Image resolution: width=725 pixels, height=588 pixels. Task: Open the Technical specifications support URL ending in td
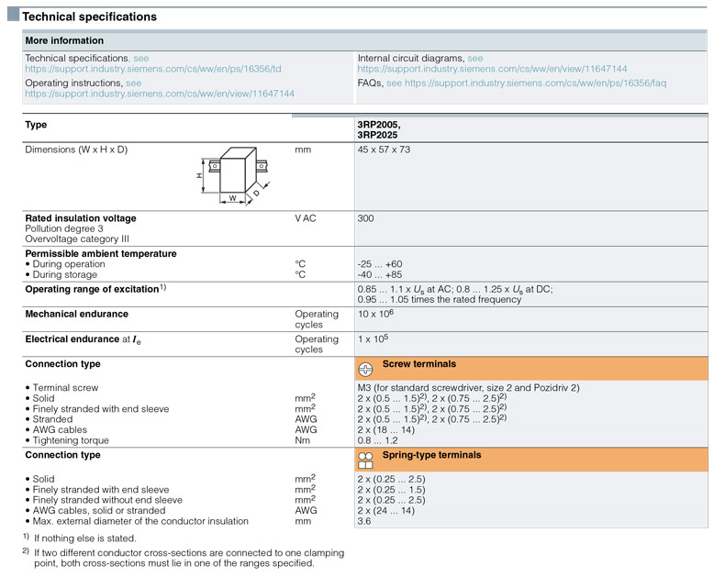[153, 69]
